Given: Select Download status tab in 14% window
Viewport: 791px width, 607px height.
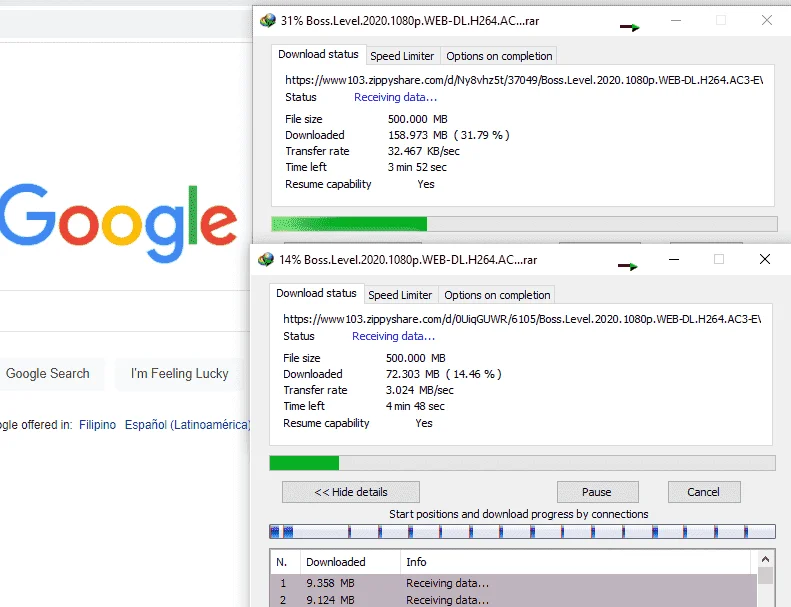Looking at the screenshot, I should 316,294.
